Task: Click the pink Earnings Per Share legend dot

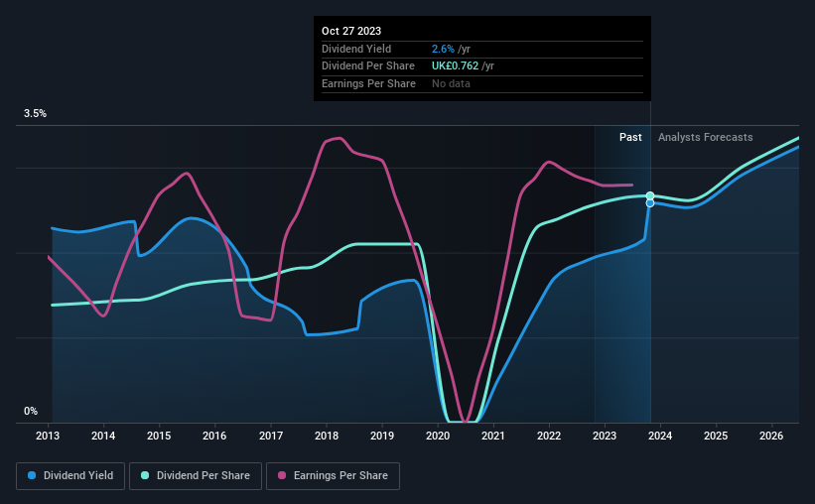Action: [x=282, y=475]
